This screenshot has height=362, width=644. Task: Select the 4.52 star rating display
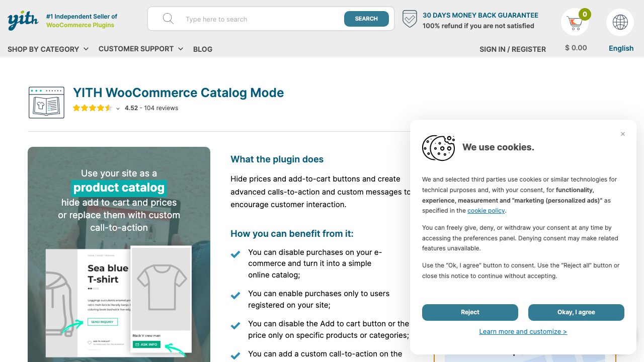tap(93, 108)
